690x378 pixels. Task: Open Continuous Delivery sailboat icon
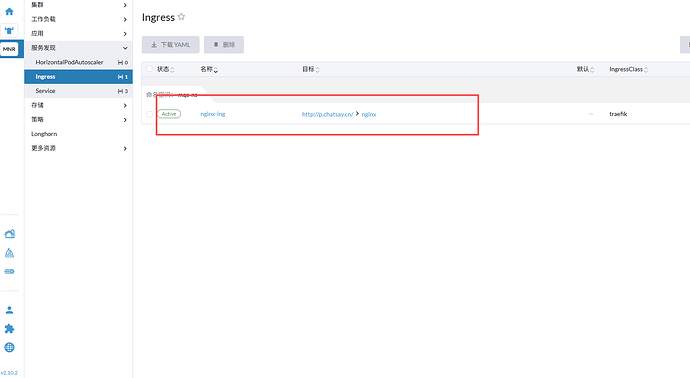pos(9,253)
